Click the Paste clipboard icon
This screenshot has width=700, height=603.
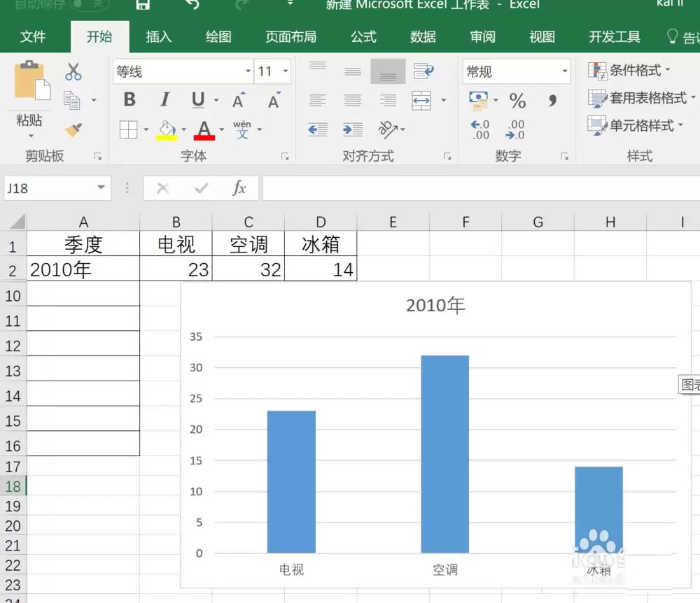pos(32,80)
